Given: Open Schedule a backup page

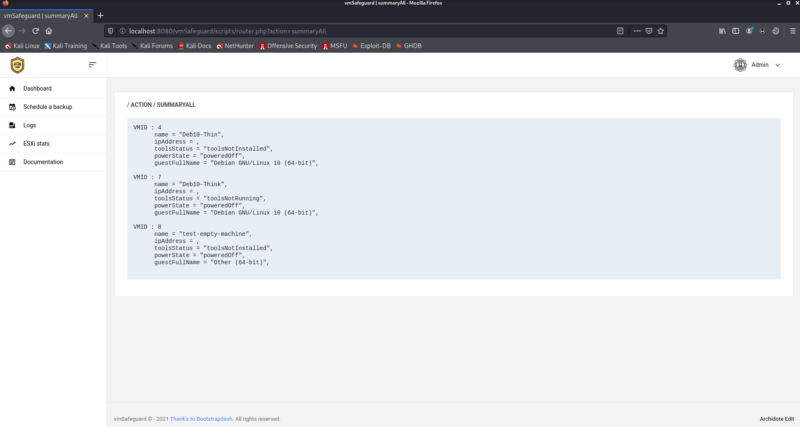Looking at the screenshot, I should [47, 107].
